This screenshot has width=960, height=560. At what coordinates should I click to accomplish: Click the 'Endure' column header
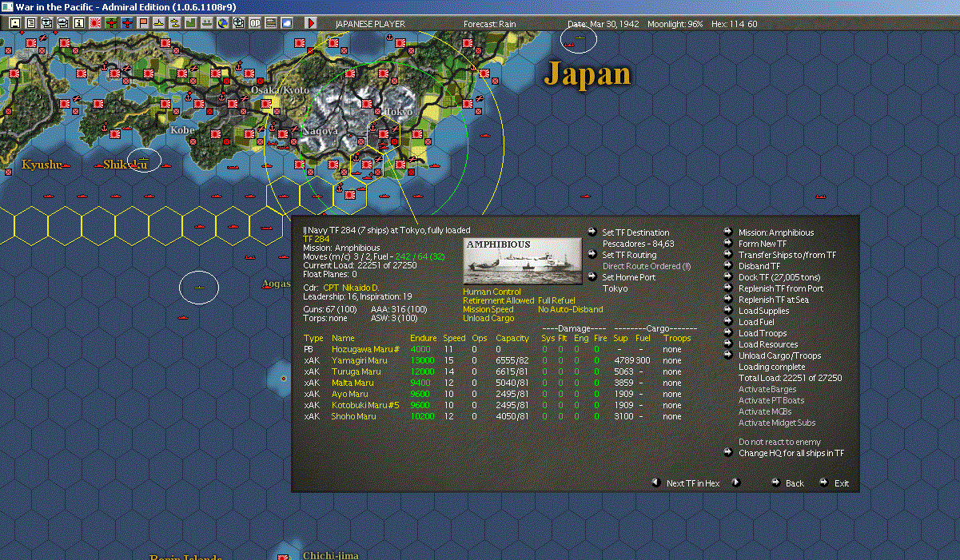pyautogui.click(x=423, y=338)
